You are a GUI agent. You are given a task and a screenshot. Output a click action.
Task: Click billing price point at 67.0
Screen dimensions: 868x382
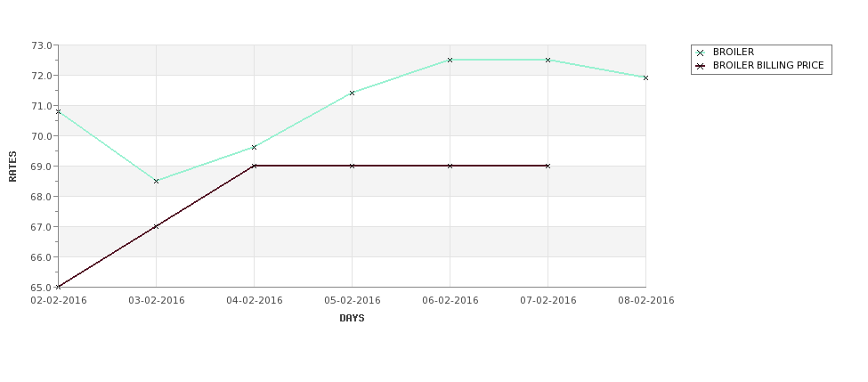pyautogui.click(x=156, y=226)
